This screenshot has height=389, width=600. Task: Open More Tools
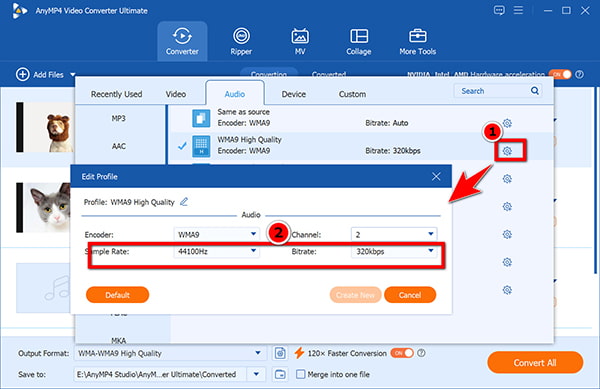417,41
